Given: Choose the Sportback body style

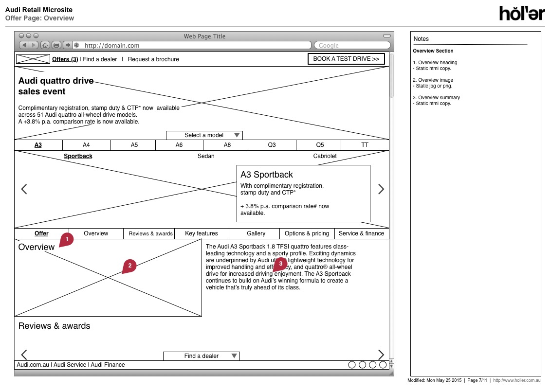Looking at the screenshot, I should coord(78,156).
